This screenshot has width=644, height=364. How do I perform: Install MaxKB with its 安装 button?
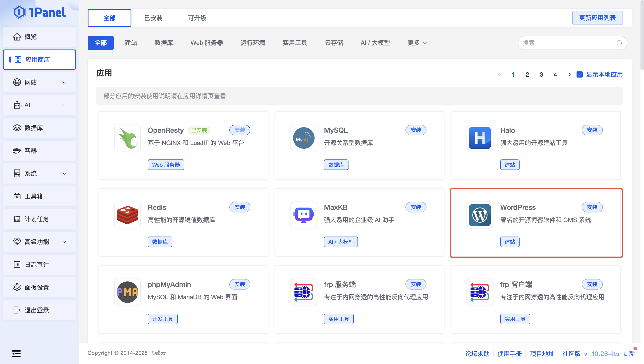click(x=416, y=207)
